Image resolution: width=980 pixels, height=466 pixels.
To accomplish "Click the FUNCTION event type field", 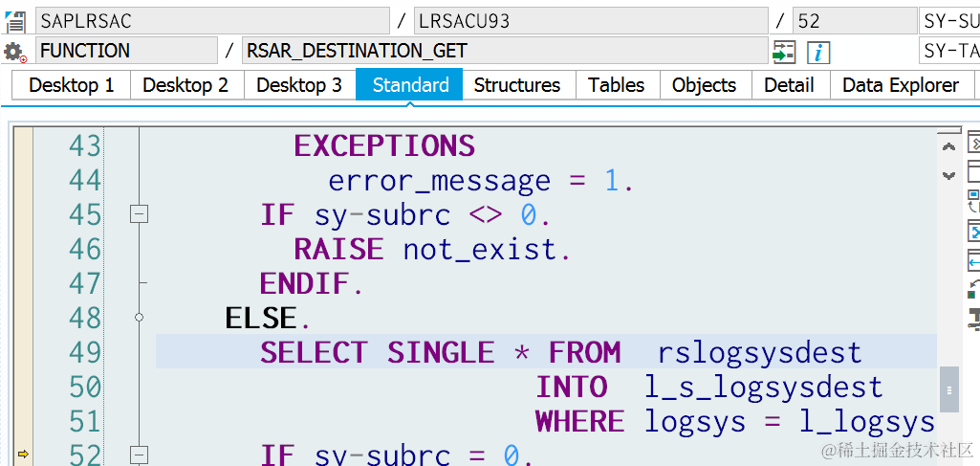I will [x=126, y=51].
